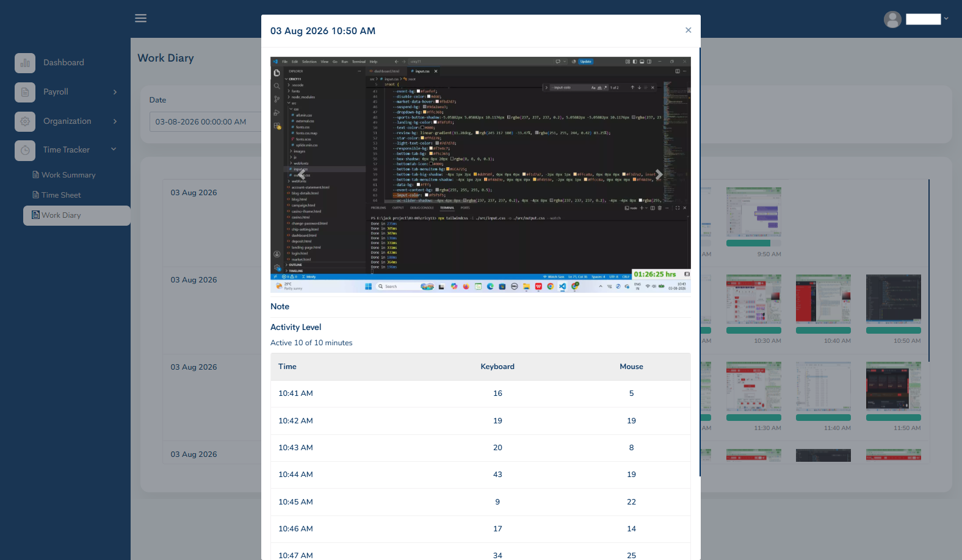The image size is (962, 560).
Task: Select the 10:45 AM time cell
Action: 295,502
